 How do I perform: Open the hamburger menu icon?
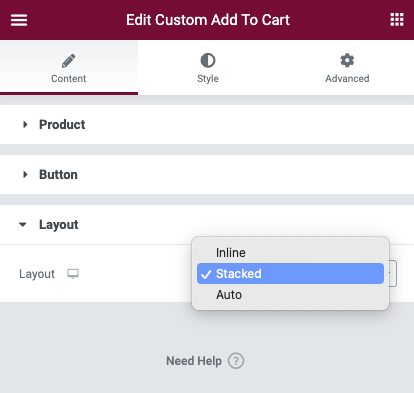click(x=19, y=20)
